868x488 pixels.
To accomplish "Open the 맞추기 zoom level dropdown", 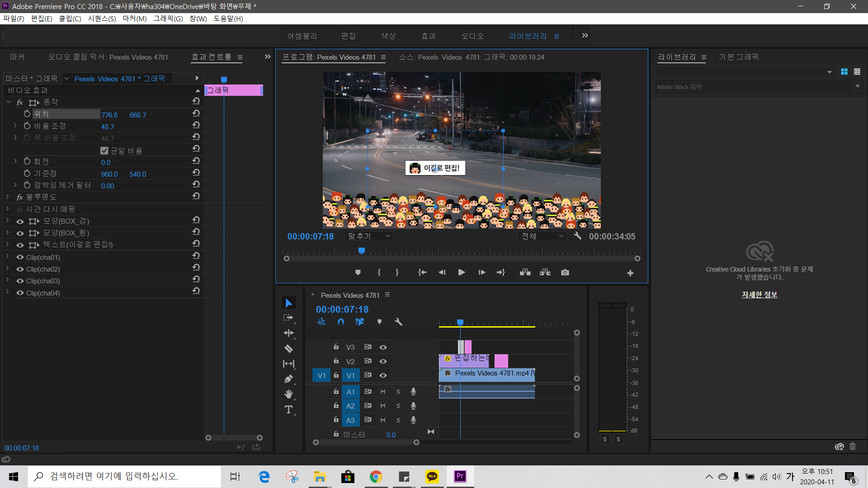I will point(368,236).
